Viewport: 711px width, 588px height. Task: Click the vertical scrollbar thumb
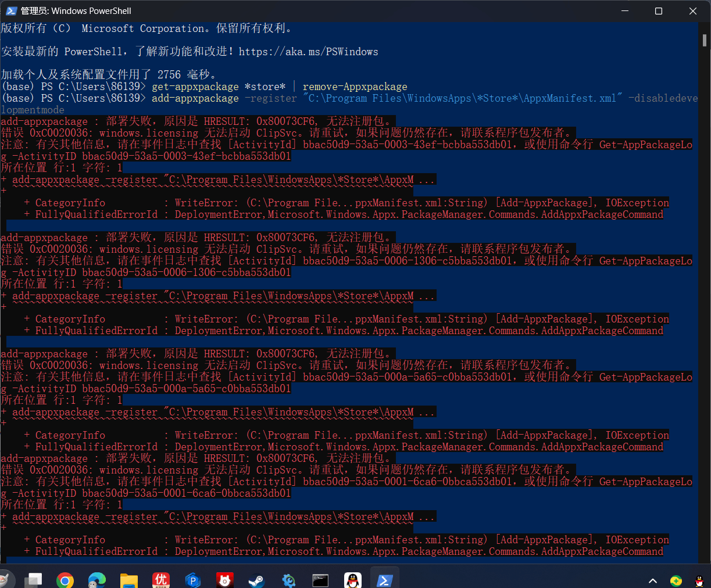(705, 40)
